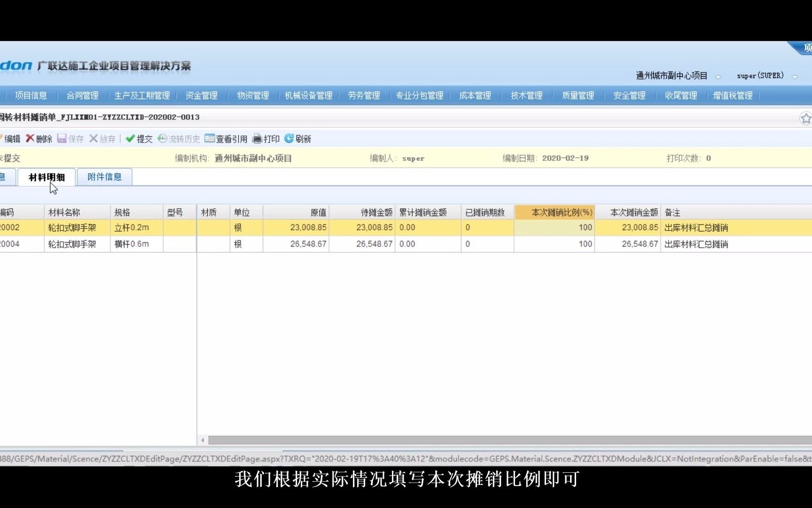This screenshot has width=812, height=508.
Task: Click the 流转历史 clock icon
Action: (x=162, y=138)
